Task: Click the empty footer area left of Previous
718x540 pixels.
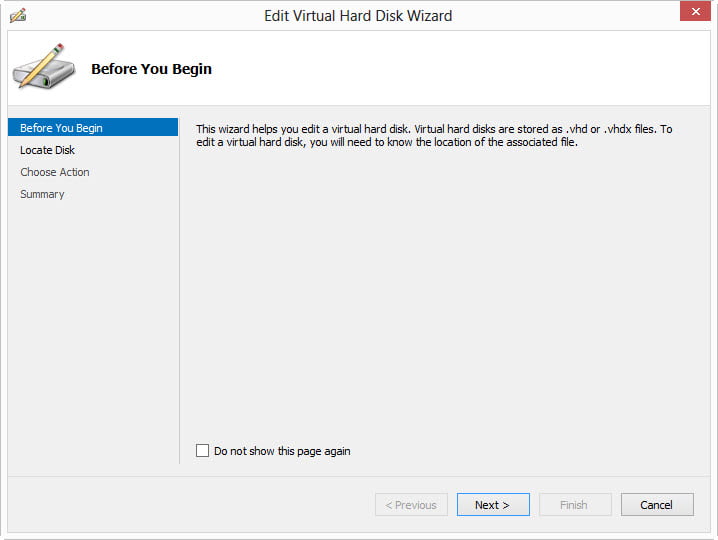Action: click(x=190, y=505)
